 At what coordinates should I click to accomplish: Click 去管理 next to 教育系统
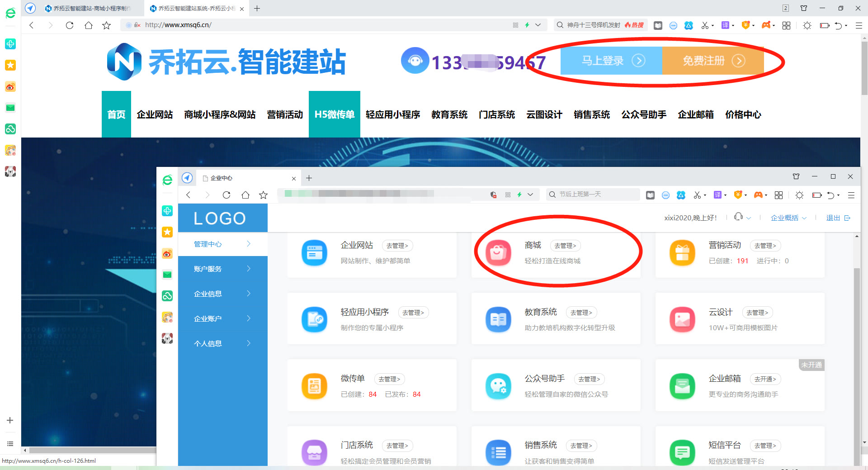coord(581,313)
